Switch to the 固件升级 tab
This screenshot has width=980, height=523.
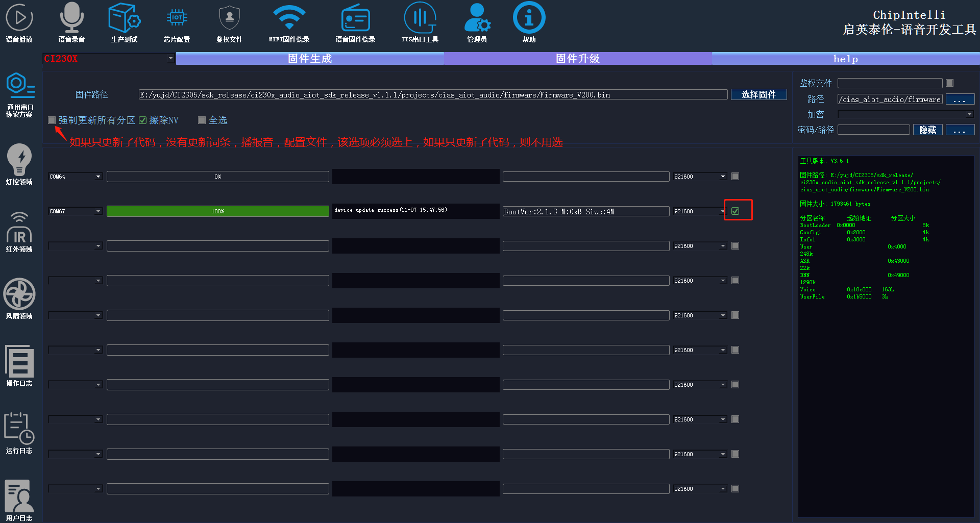(x=578, y=59)
